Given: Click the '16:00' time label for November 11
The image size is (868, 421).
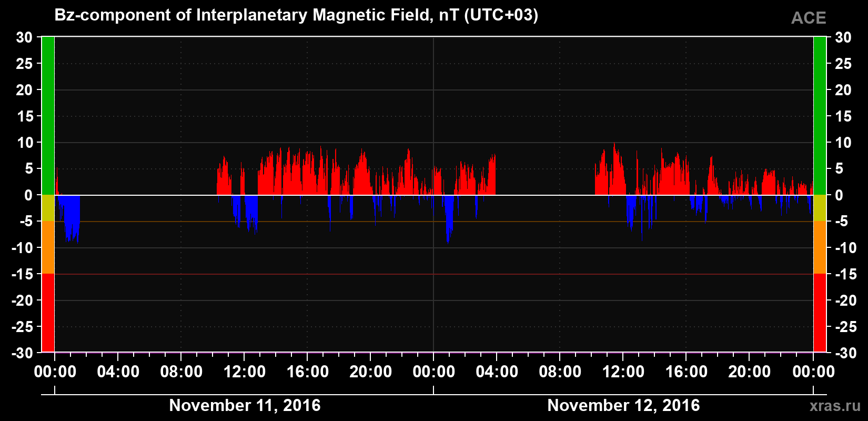Looking at the screenshot, I should pos(308,372).
